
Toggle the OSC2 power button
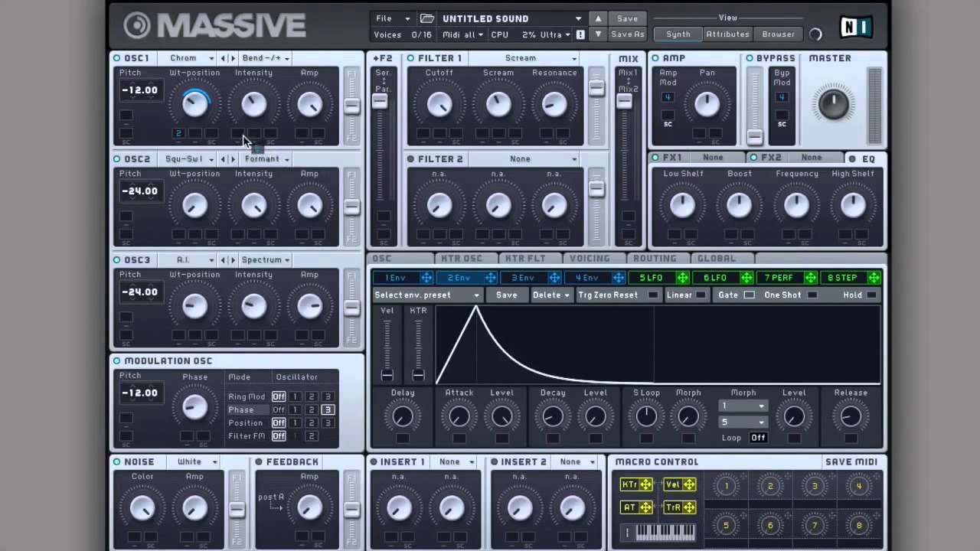click(117, 159)
